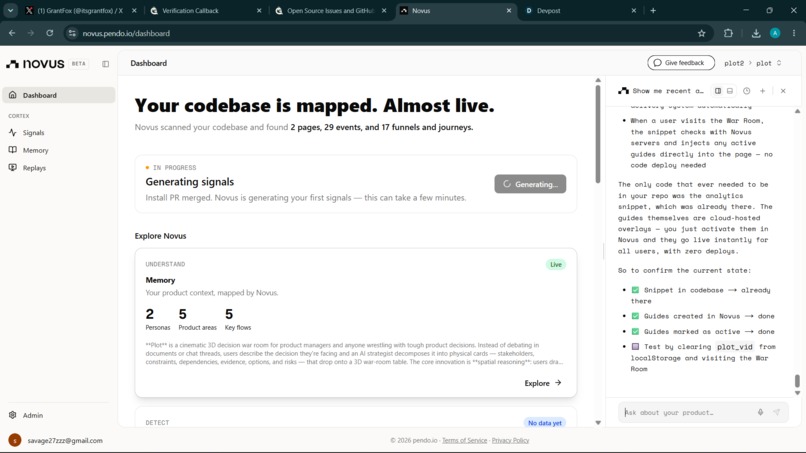The image size is (806, 453).
Task: Click the No data yet badge
Action: (544, 423)
